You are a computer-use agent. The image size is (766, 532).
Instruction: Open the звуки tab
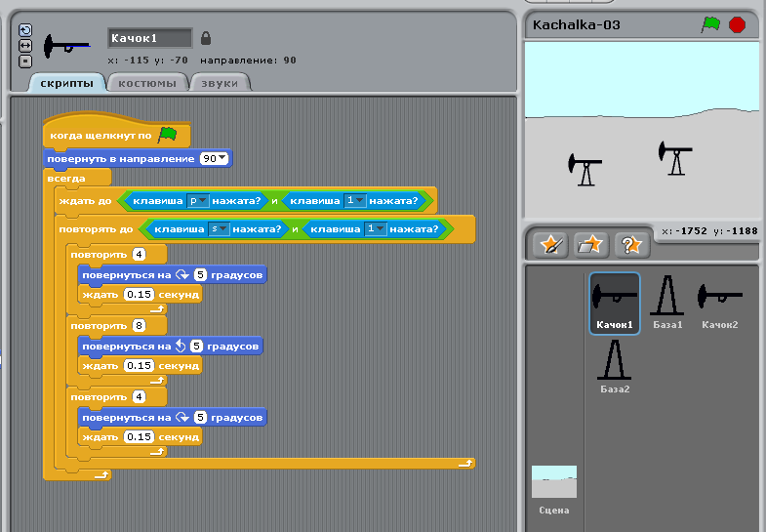[220, 83]
